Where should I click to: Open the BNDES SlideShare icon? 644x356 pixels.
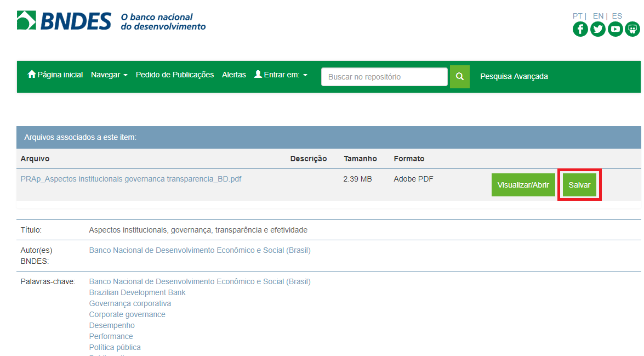point(632,29)
